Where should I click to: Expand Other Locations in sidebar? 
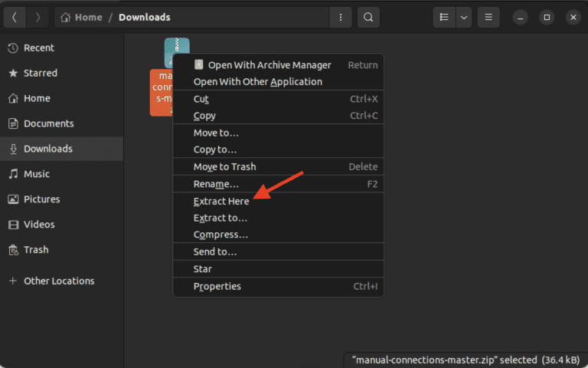(x=58, y=281)
